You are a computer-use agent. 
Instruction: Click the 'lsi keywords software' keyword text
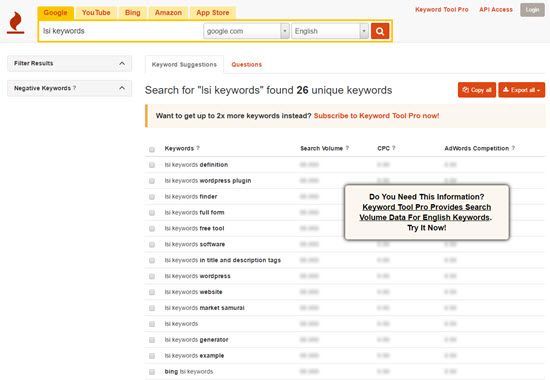[195, 244]
